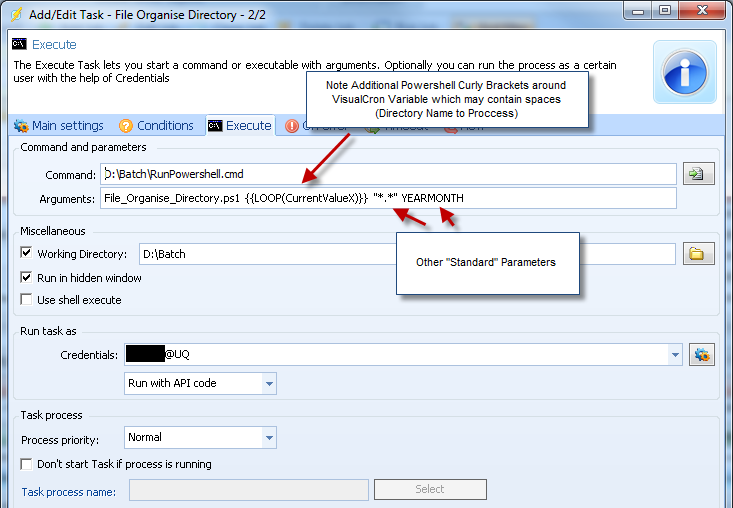Expand the Process priority dropdown
This screenshot has width=733, height=508.
coord(268,437)
